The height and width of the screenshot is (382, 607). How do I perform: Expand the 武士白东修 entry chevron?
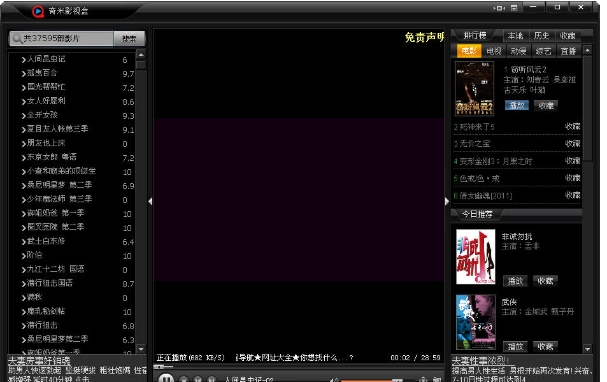[24, 242]
